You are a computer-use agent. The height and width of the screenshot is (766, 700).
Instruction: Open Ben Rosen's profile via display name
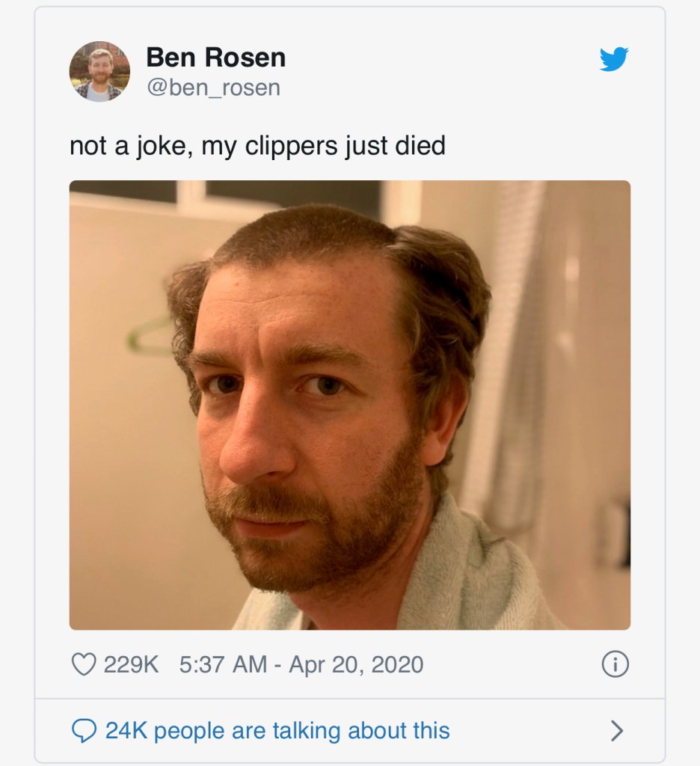coord(215,57)
